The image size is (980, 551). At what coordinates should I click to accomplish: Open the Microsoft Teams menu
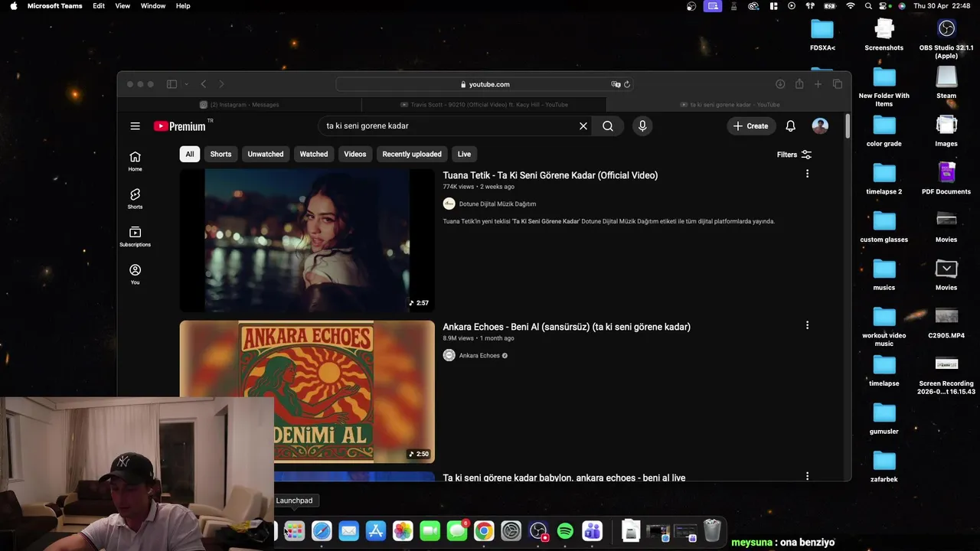point(55,5)
